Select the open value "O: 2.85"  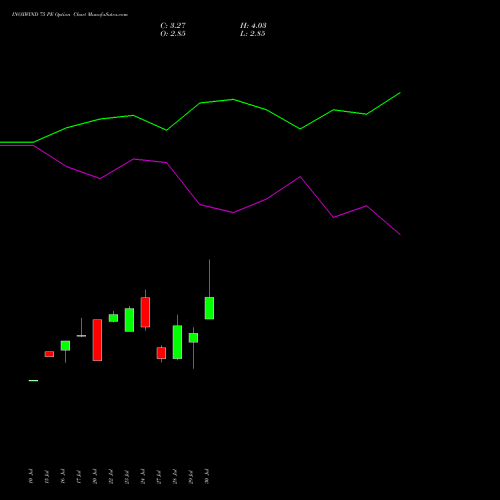tap(173, 34)
